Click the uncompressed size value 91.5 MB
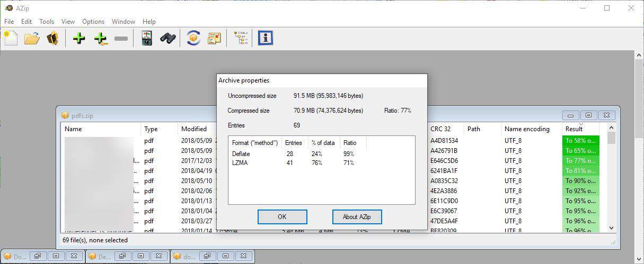 [328, 96]
